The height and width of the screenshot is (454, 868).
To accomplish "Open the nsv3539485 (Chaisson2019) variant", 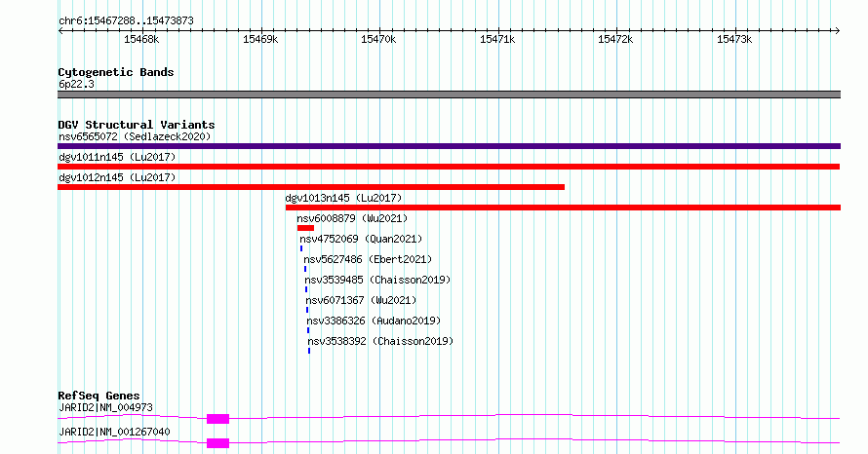I will click(x=377, y=280).
